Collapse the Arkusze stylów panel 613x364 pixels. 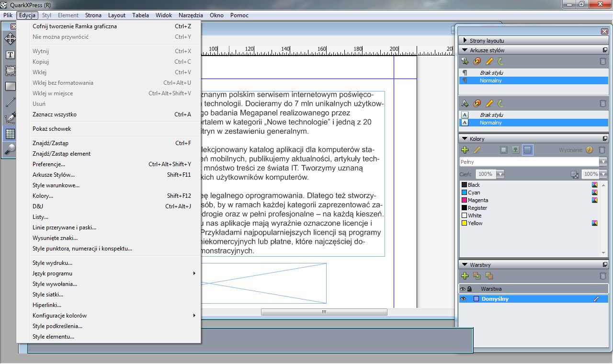point(464,50)
